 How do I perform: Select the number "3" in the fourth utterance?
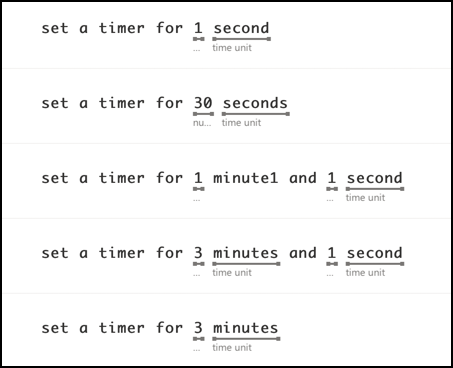click(x=198, y=253)
